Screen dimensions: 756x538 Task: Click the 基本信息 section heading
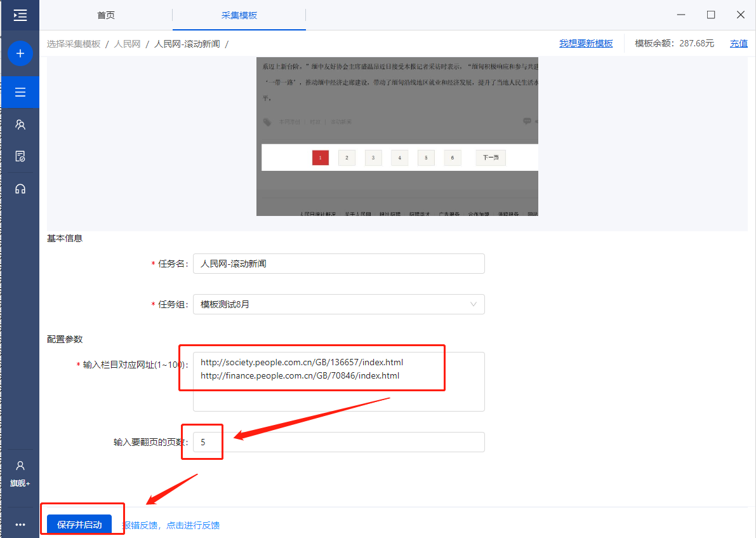point(65,238)
